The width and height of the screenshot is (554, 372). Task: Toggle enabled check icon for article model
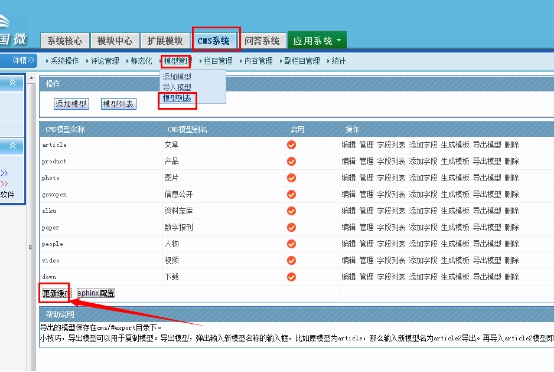click(x=291, y=145)
